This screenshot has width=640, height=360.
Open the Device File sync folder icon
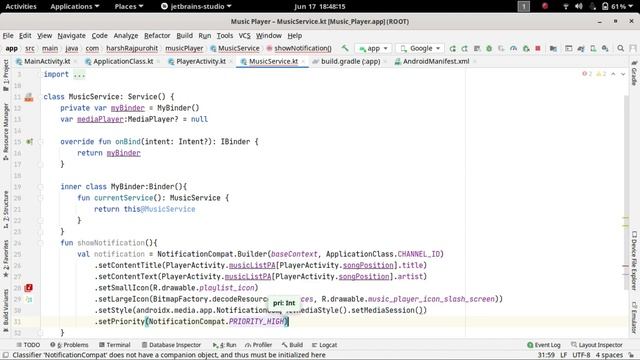point(553,48)
